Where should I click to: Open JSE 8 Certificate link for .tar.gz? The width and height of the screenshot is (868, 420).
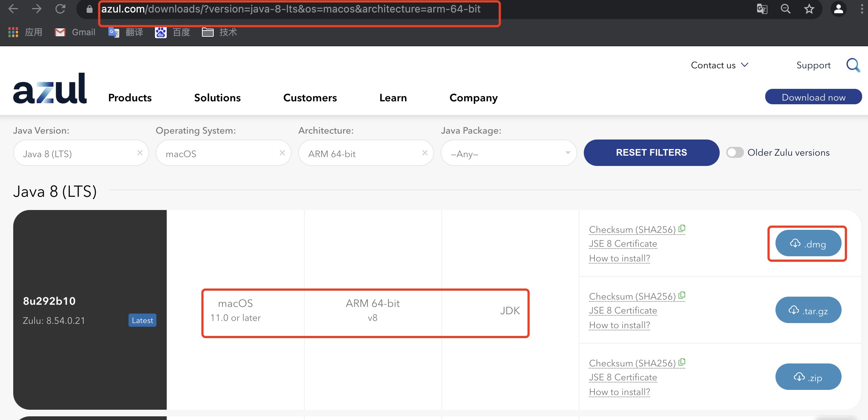point(623,311)
